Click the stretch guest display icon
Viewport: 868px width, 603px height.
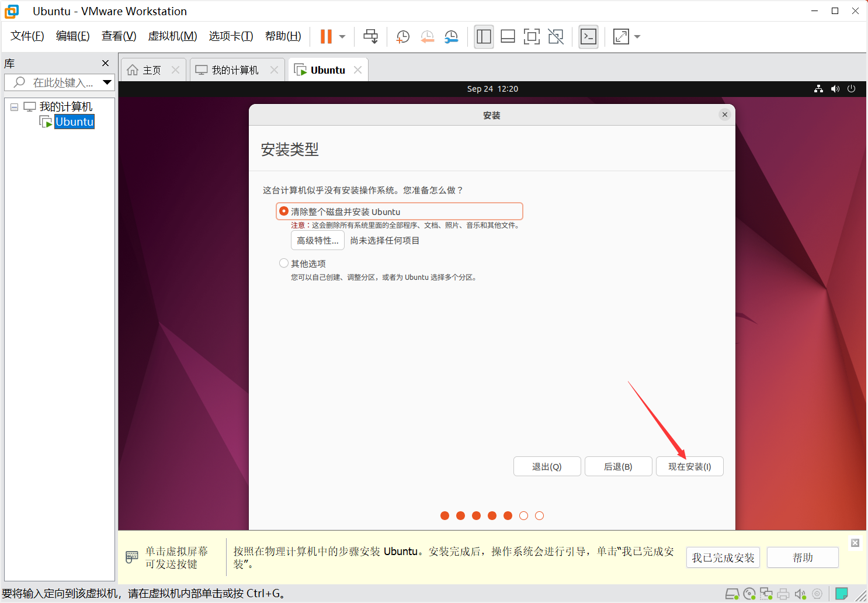[x=621, y=36]
